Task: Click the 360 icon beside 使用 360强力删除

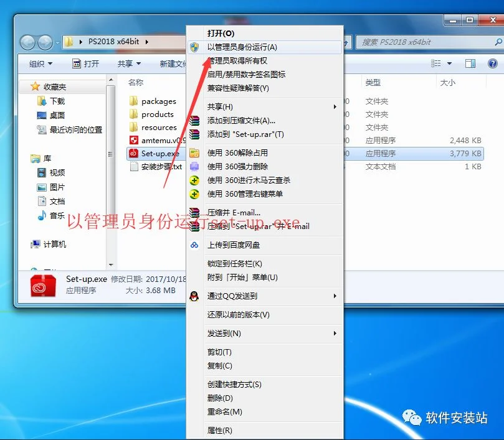Action: click(194, 166)
